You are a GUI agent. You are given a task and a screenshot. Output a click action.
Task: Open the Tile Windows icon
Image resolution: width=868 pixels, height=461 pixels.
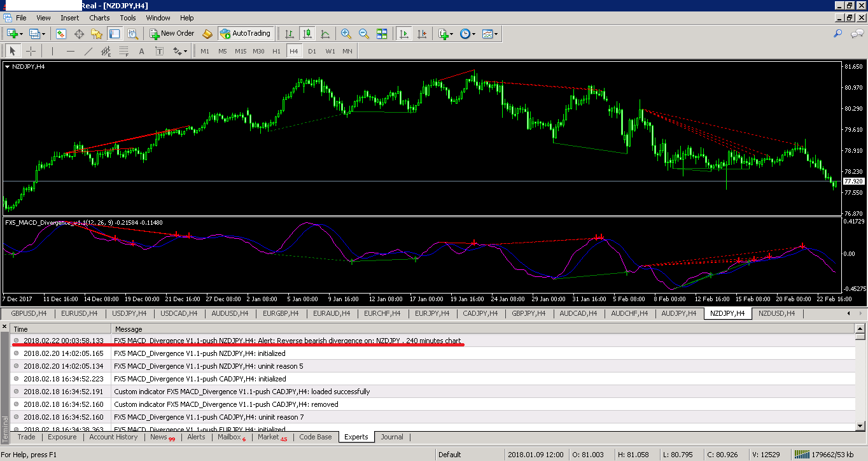[382, 34]
